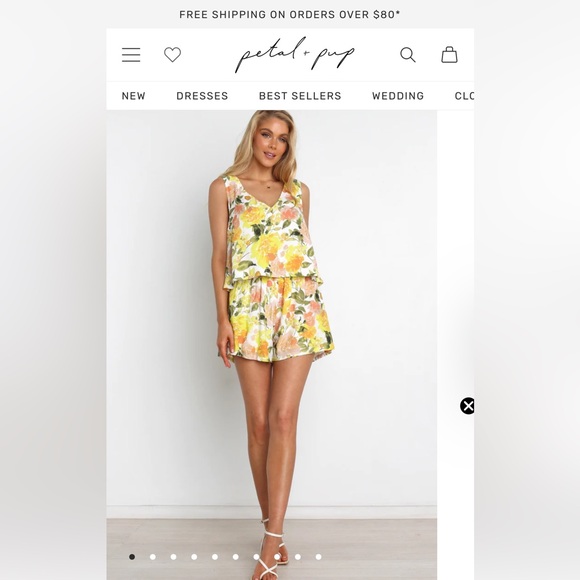The height and width of the screenshot is (580, 580).
Task: Select the BEST SELLERS tab
Action: click(x=300, y=96)
